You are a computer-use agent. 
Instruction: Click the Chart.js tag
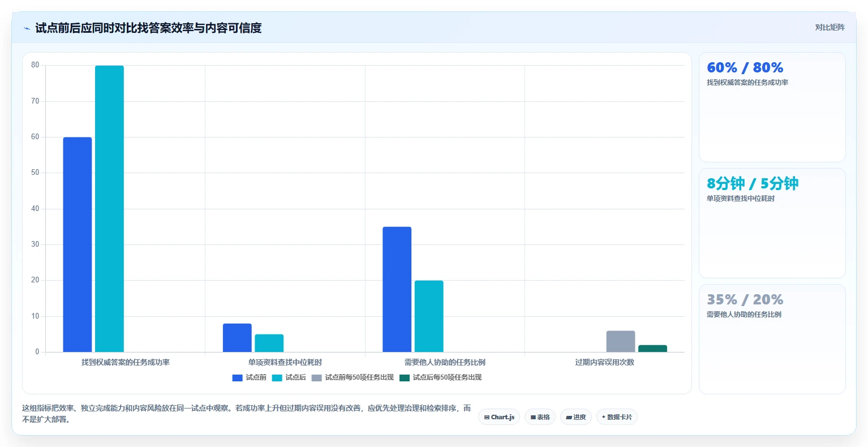point(499,417)
